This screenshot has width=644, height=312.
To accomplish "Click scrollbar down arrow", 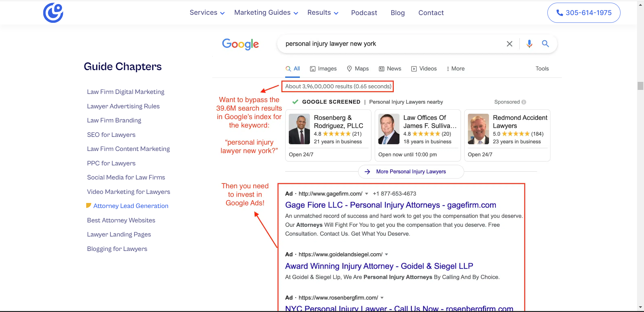I will pos(640,307).
